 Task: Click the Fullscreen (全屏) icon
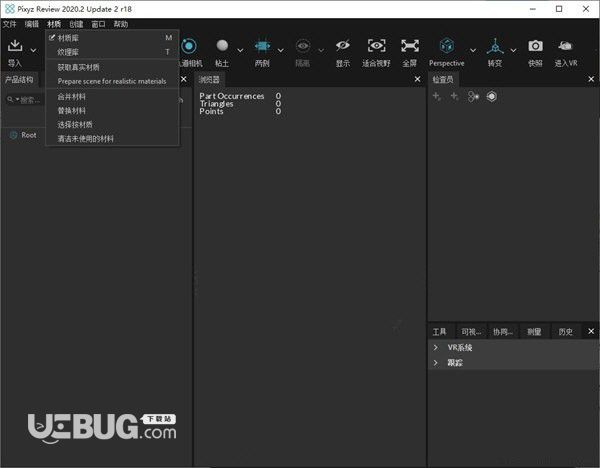pos(410,46)
